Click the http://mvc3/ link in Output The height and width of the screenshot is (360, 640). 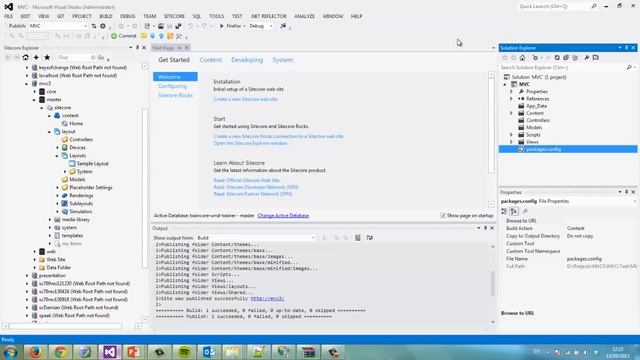267,298
